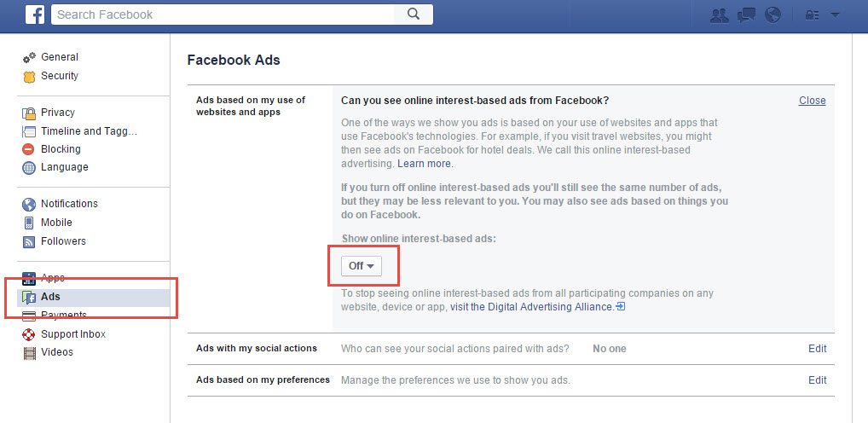Screen dimensions: 868x423
Task: Click the Security badge icon
Action: tap(29, 76)
